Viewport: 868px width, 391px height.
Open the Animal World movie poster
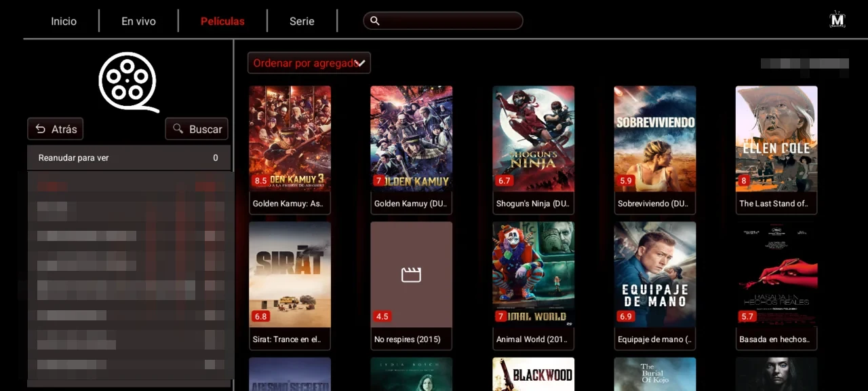(x=534, y=274)
